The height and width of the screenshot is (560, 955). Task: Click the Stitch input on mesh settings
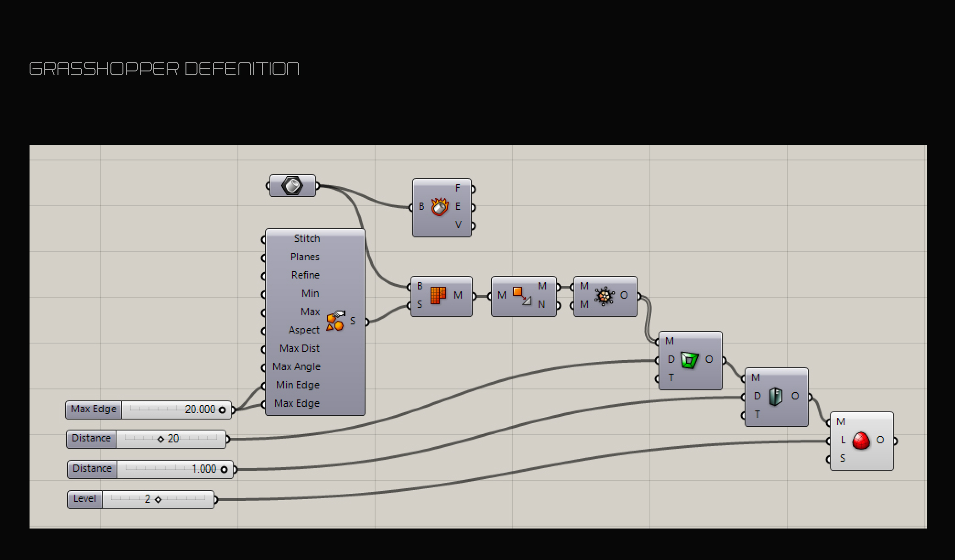[x=307, y=239]
